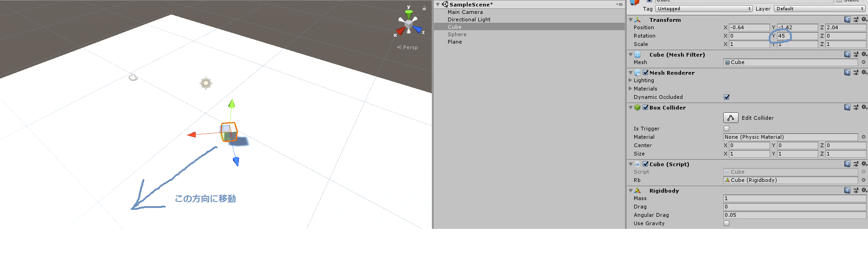Screen dimensions: 868x253
Task: Open Cube (Mesh Filter) help icon
Action: point(847,54)
